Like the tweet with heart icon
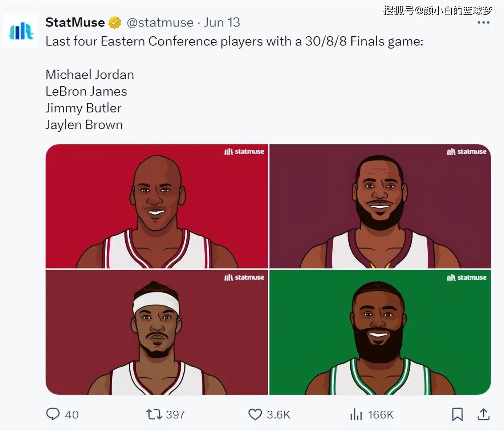Image resolution: width=504 pixels, height=431 pixels. (255, 414)
